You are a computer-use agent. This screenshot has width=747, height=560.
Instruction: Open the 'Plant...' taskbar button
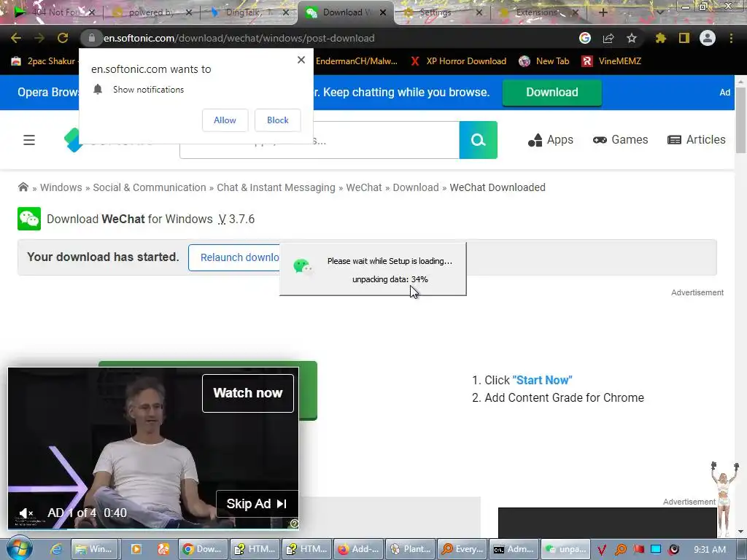click(x=410, y=549)
